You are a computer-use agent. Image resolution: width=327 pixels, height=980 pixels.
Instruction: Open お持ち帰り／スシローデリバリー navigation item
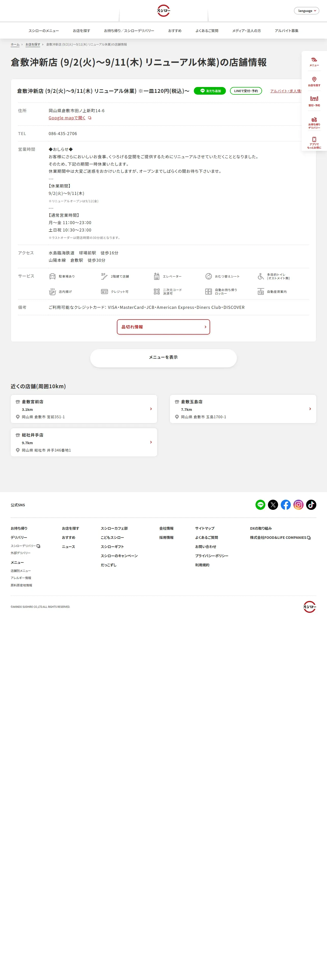pyautogui.click(x=129, y=31)
